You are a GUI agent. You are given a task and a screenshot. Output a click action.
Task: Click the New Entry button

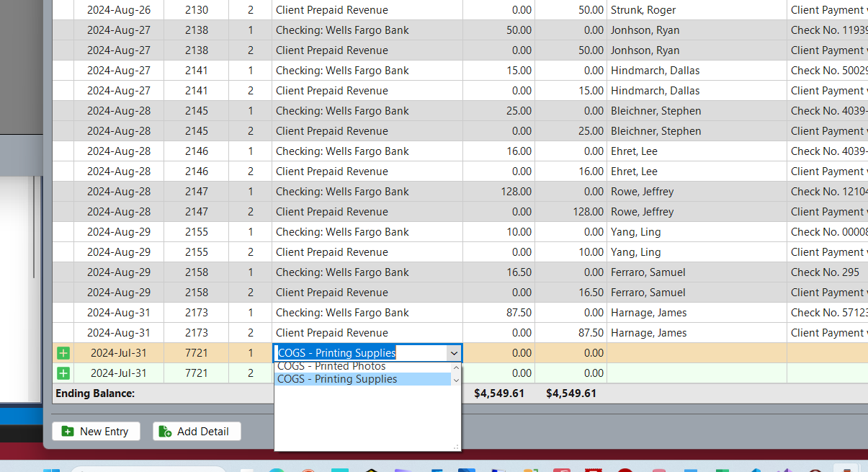coord(96,431)
